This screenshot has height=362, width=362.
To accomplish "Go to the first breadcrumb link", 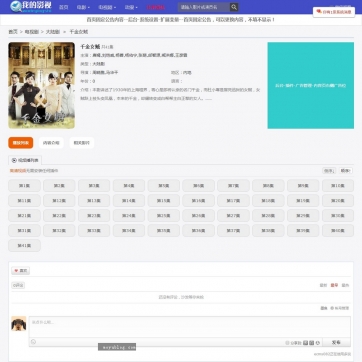I will click(13, 32).
